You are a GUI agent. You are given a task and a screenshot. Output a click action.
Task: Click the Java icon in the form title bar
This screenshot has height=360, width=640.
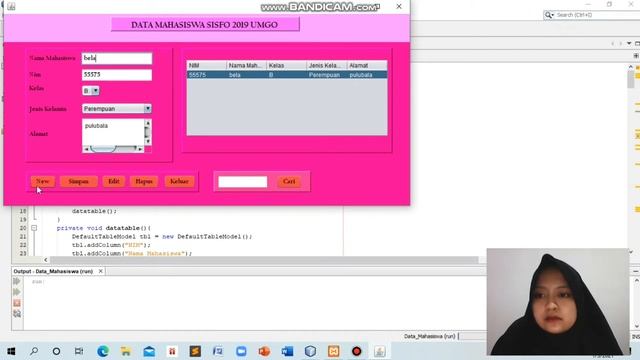[11, 6]
